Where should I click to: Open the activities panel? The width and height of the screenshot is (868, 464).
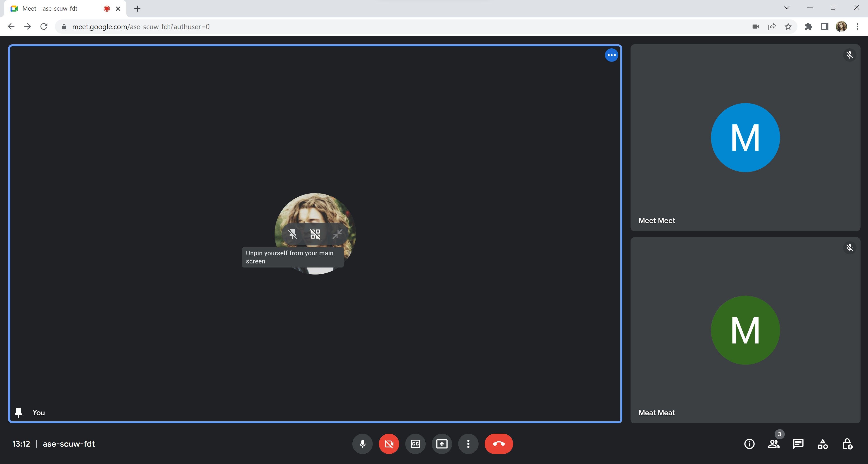pyautogui.click(x=823, y=444)
